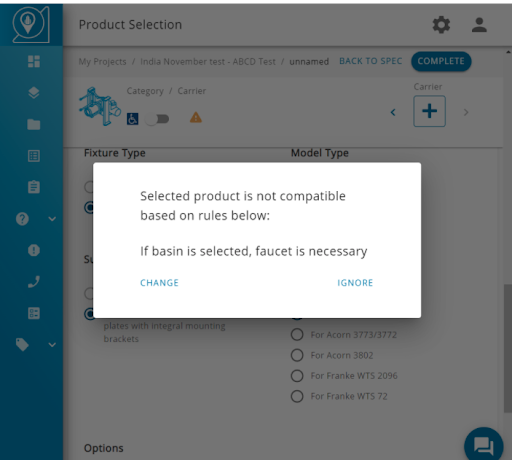Expand the help question mark menu chevron
Image resolution: width=512 pixels, height=460 pixels.
[x=52, y=219]
